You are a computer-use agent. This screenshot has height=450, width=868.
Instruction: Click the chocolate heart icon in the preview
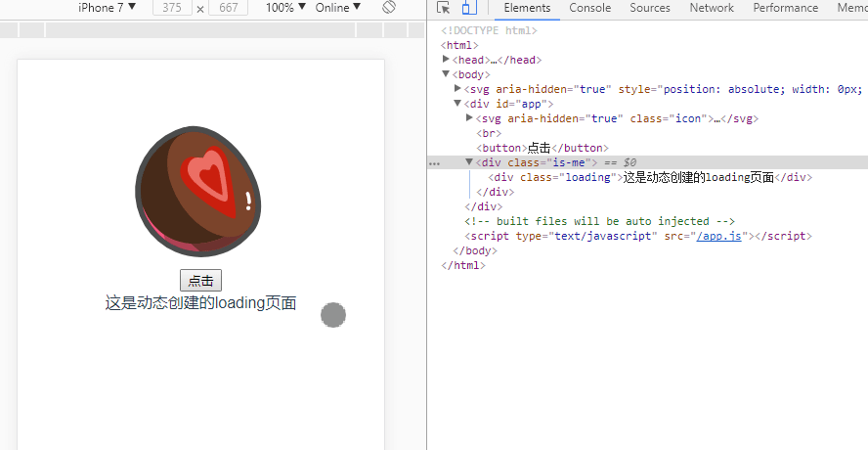coord(198,192)
